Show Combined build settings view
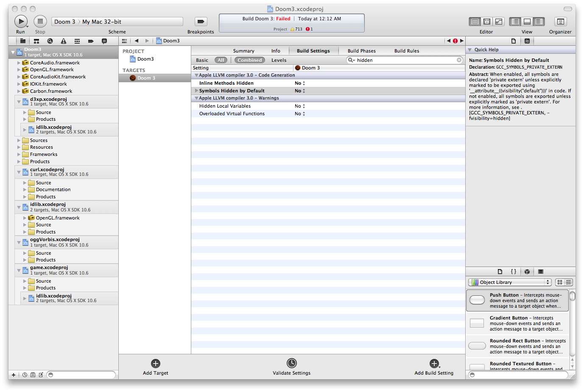584x392 pixels. coord(250,60)
